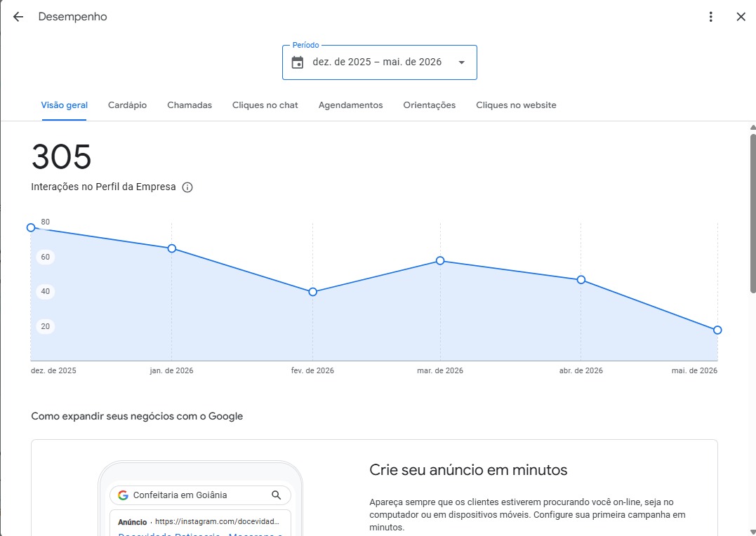756x536 pixels.
Task: Click the Crie seu anúncio em minutos heading
Action: coord(468,470)
